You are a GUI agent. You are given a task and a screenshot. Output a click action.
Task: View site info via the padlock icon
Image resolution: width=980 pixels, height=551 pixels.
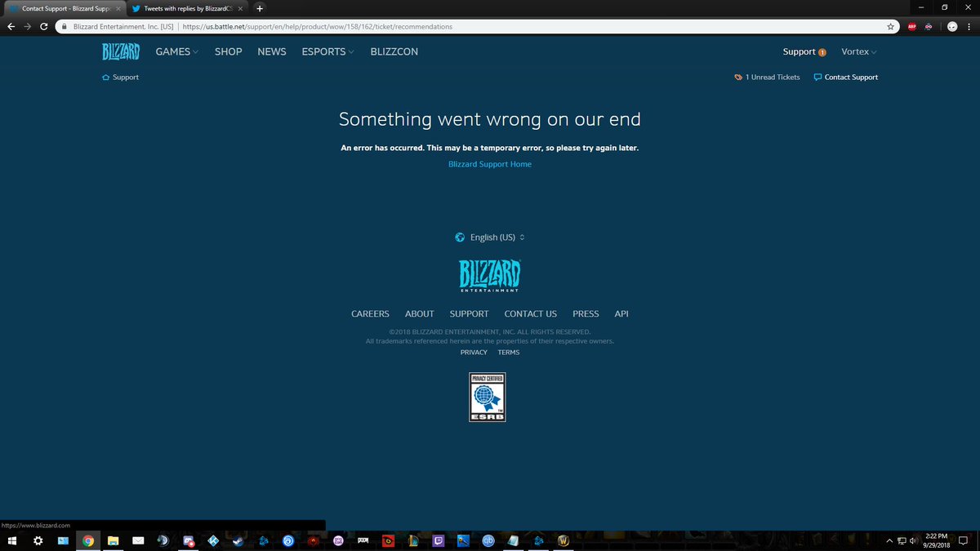[65, 26]
